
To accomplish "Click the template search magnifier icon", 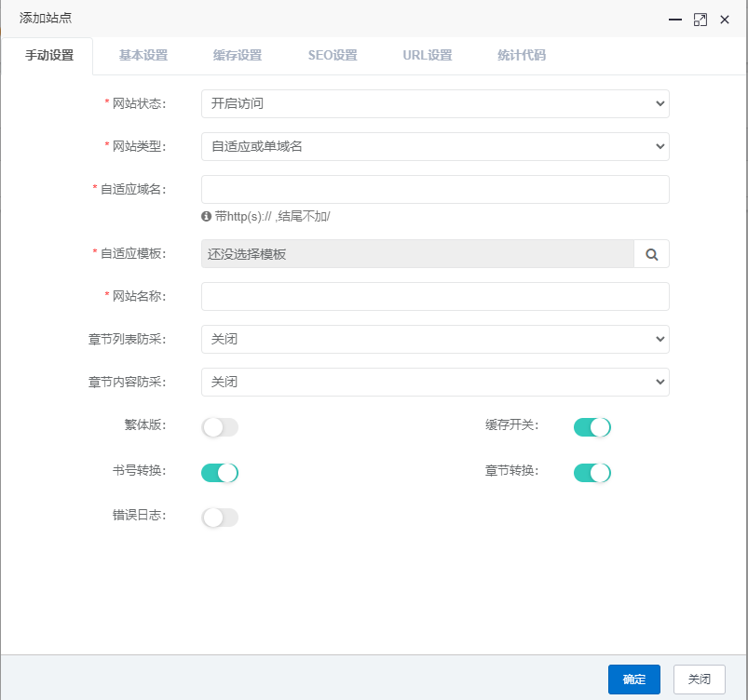I will [652, 254].
